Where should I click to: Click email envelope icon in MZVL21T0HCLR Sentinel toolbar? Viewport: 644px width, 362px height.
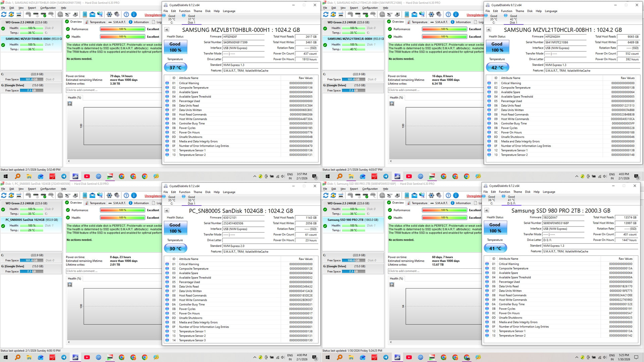[414, 14]
